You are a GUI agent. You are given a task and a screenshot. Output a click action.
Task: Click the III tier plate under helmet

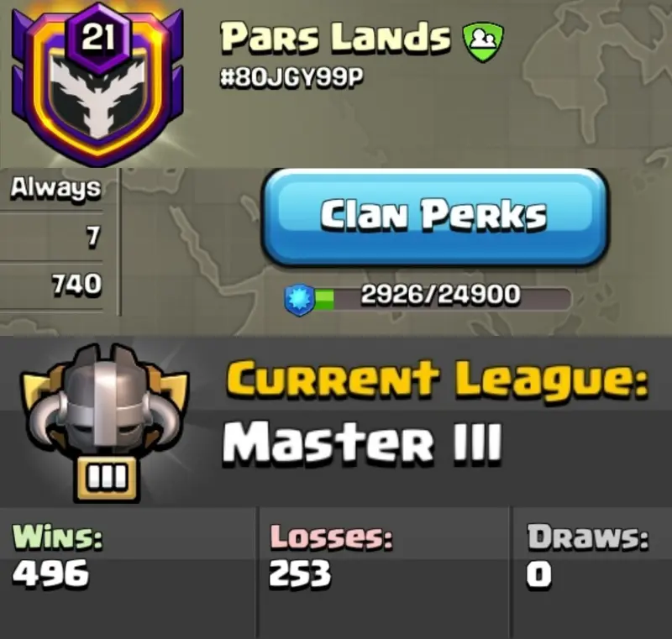tap(107, 479)
